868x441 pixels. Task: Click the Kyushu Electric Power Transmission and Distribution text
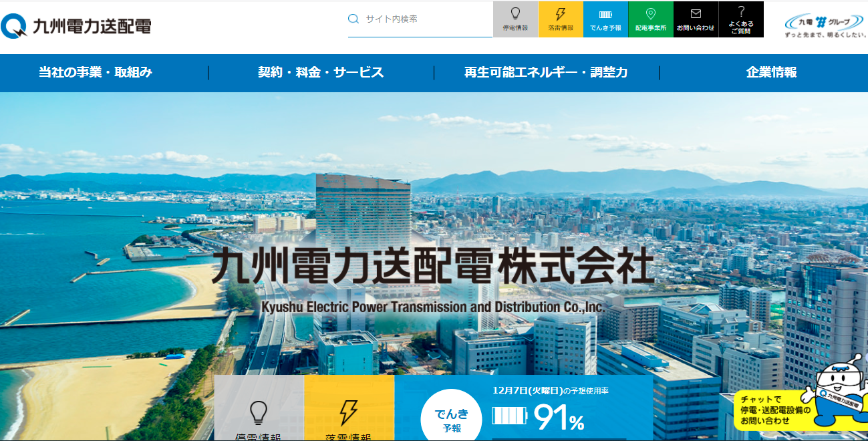coord(433,307)
